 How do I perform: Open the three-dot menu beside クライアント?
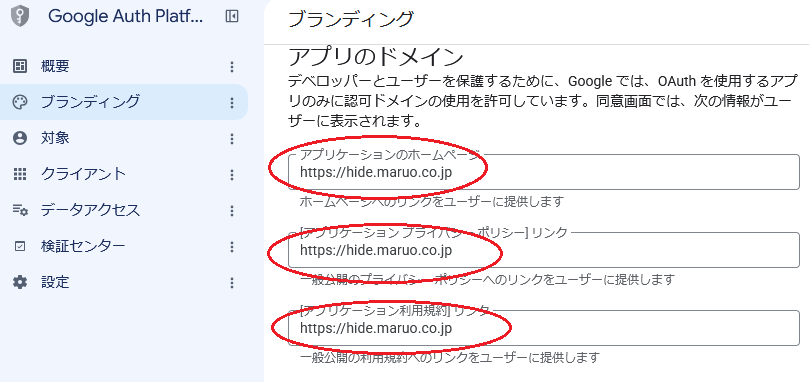pyautogui.click(x=232, y=174)
